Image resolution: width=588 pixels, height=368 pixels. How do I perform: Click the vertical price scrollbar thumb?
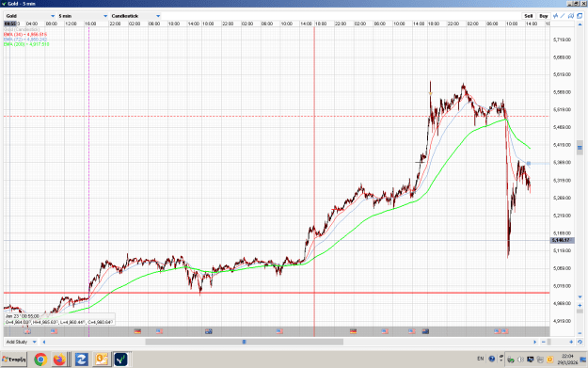coord(580,148)
